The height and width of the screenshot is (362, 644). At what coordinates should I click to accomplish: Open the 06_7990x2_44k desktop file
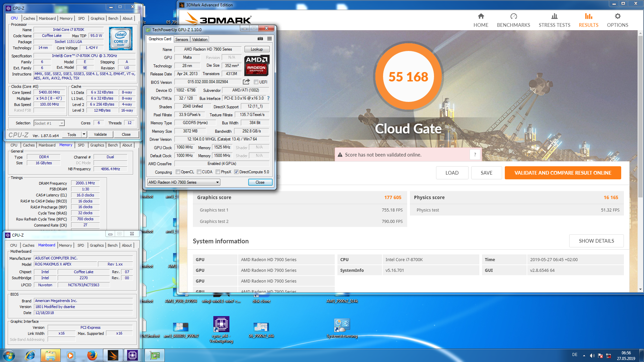261,330
